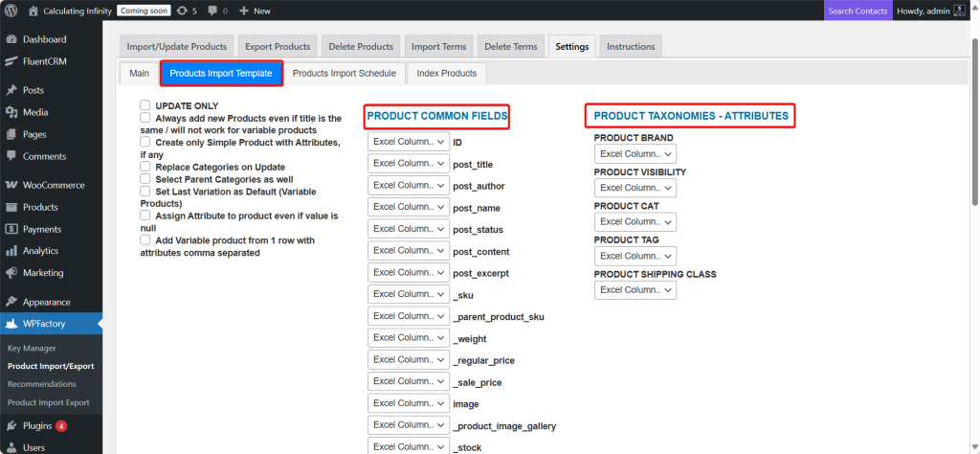The height and width of the screenshot is (454, 980).
Task: Switch to the Export Products tab
Action: click(x=278, y=46)
